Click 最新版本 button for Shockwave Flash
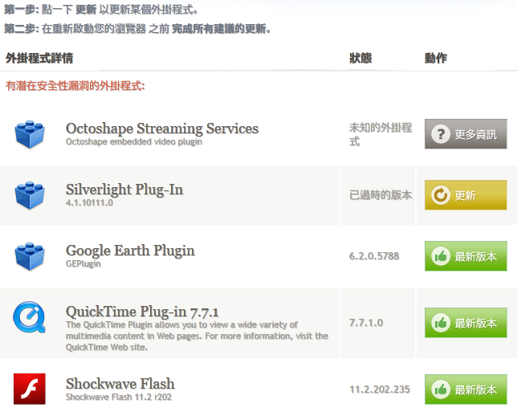Image resolution: width=517 pixels, height=420 pixels. click(x=466, y=389)
